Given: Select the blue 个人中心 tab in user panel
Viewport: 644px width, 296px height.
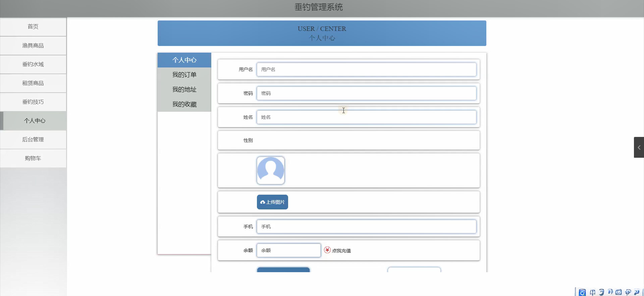Looking at the screenshot, I should [x=184, y=60].
